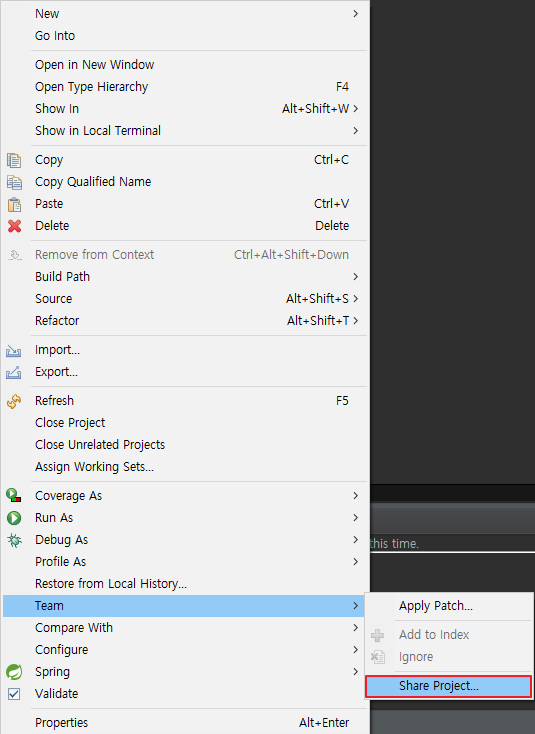
Task: Click the Add to Index plus icon
Action: point(377,635)
